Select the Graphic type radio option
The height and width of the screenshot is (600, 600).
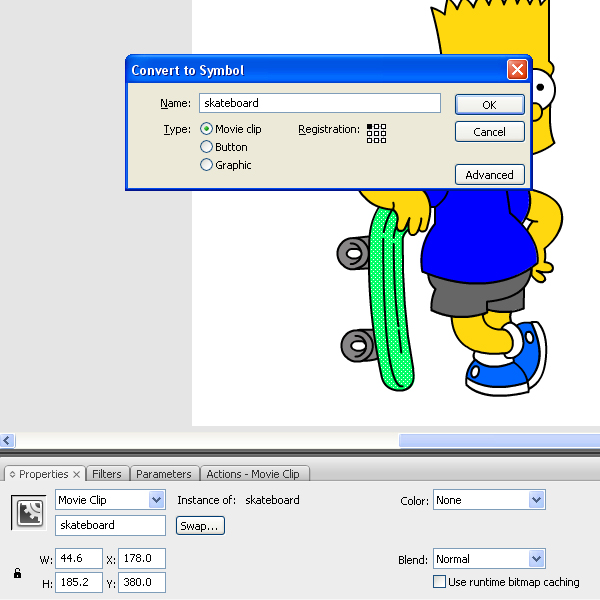[206, 165]
